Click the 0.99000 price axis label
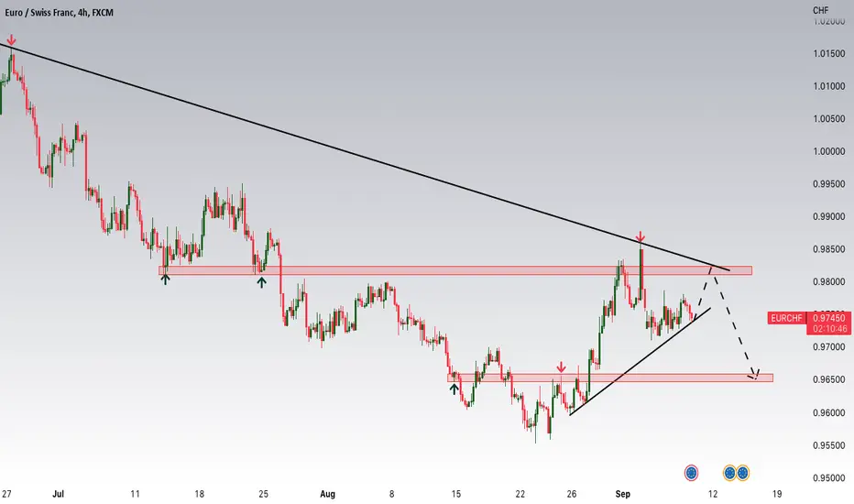 pyautogui.click(x=829, y=217)
